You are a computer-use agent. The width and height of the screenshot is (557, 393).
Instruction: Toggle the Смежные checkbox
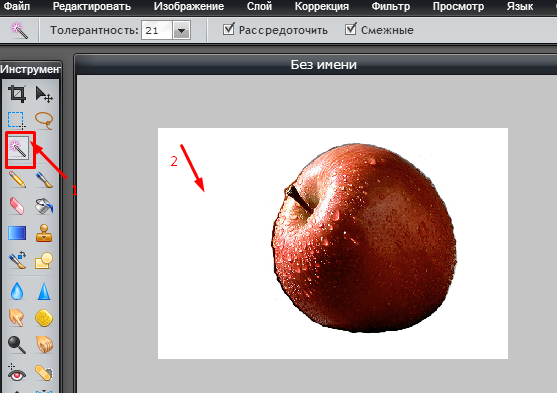tap(351, 29)
